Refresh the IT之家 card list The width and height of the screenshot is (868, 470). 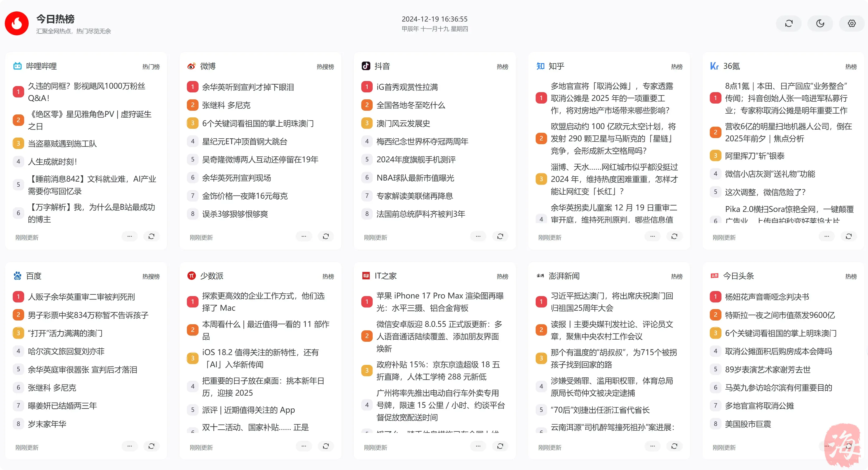(x=500, y=446)
